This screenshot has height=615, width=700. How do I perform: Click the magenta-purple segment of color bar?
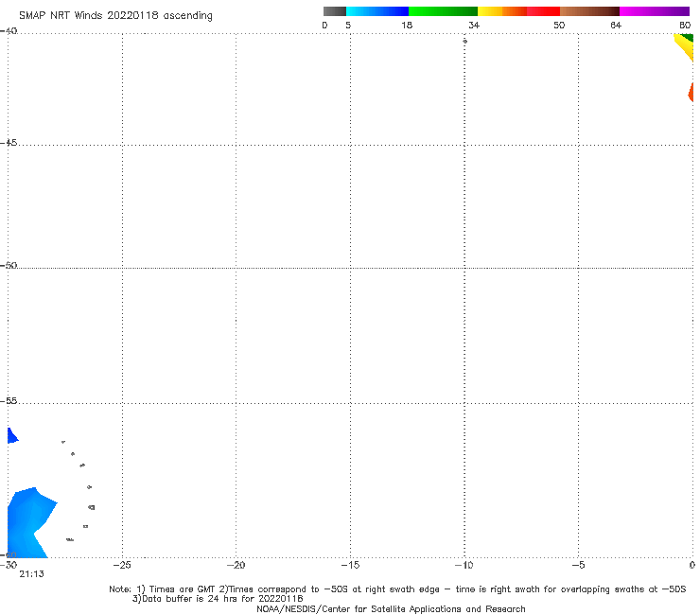click(655, 11)
